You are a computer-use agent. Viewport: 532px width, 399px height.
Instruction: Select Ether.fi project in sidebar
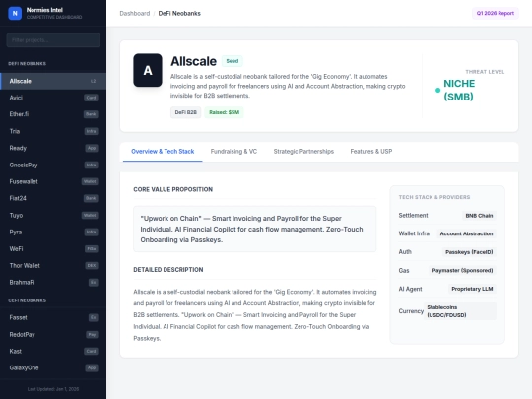(x=53, y=114)
